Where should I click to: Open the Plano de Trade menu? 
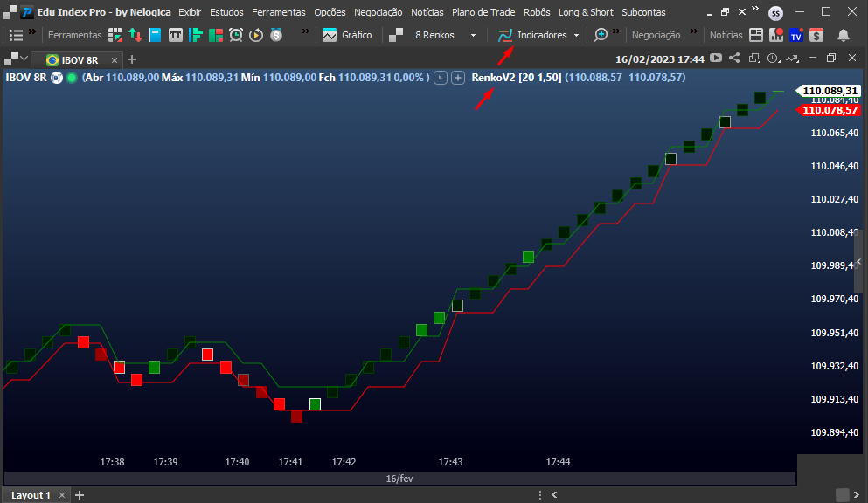tap(483, 12)
